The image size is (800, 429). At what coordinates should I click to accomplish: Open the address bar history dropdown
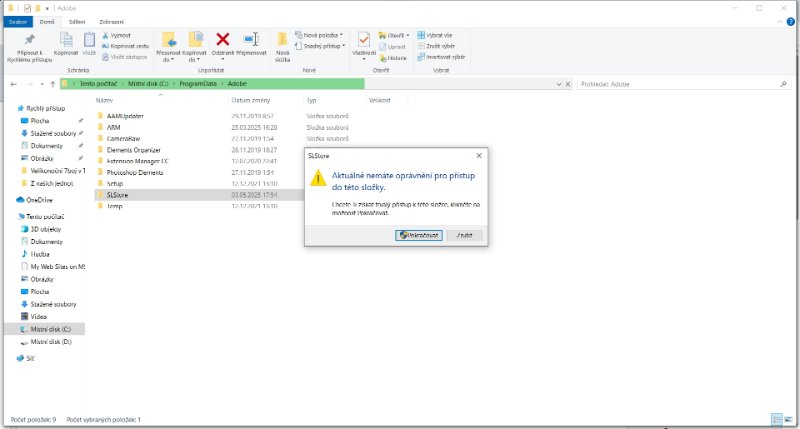point(559,84)
